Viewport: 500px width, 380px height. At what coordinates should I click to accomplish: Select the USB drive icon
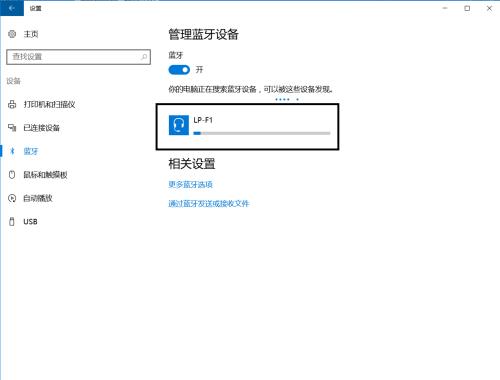point(12,222)
